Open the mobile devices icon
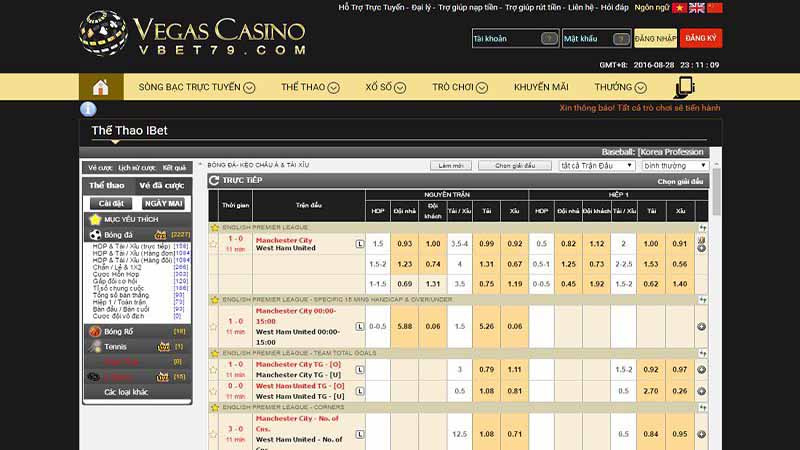 coord(685,87)
